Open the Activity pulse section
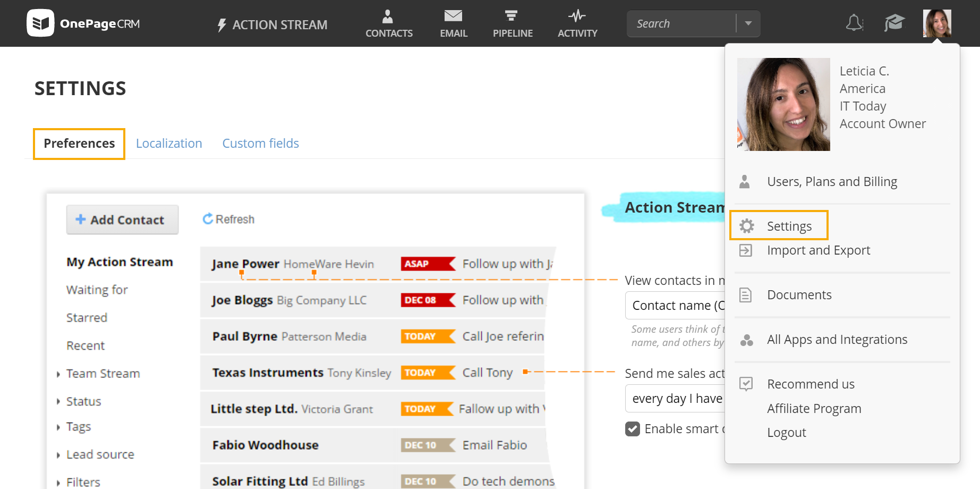This screenshot has height=489, width=980. pos(577,23)
